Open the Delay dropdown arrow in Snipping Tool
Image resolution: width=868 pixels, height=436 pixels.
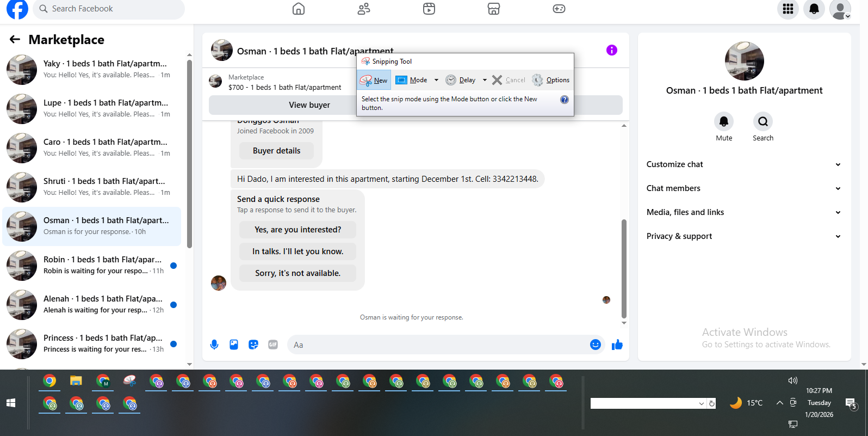click(x=485, y=80)
